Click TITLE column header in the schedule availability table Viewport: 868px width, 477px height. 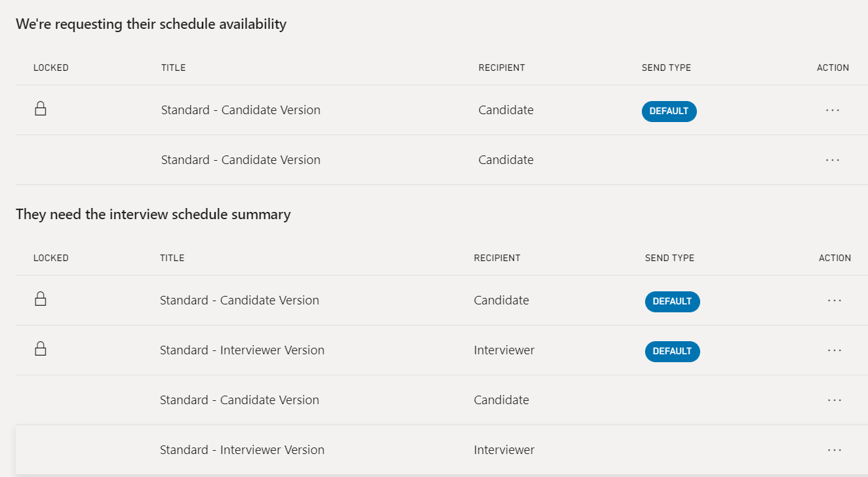(173, 68)
